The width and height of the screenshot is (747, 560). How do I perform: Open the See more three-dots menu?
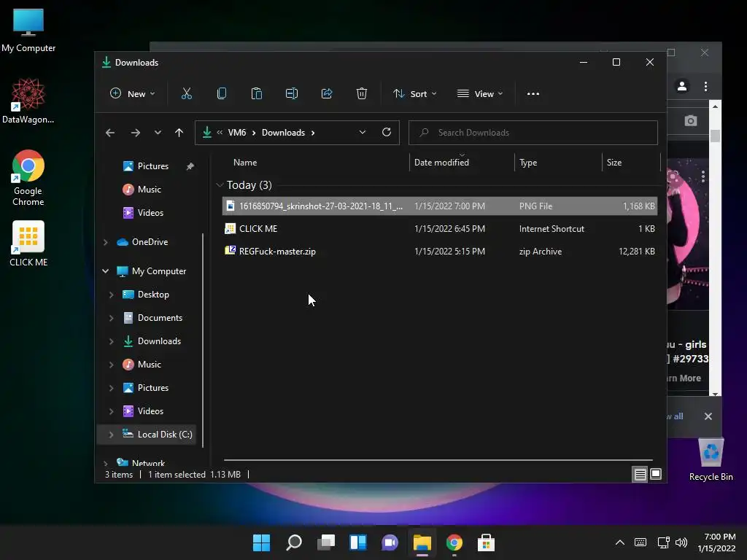click(x=533, y=94)
